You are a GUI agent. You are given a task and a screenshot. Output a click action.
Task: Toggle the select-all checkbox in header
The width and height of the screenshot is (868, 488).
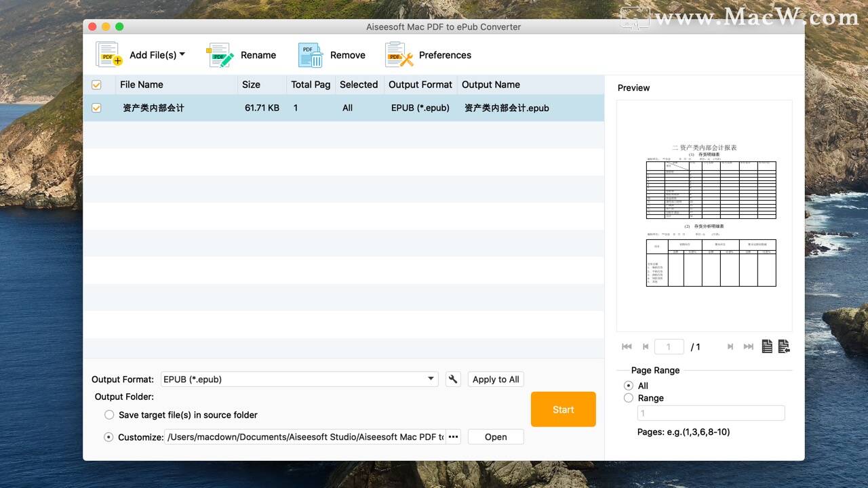(96, 85)
